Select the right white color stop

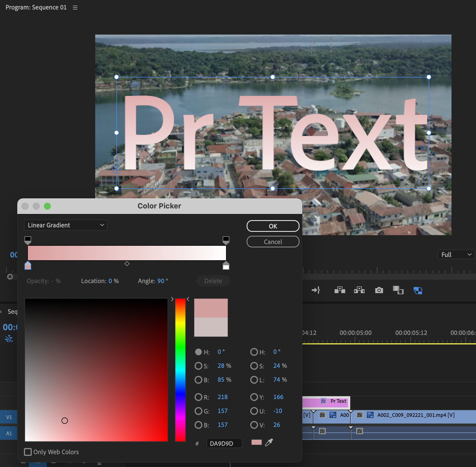tap(226, 266)
